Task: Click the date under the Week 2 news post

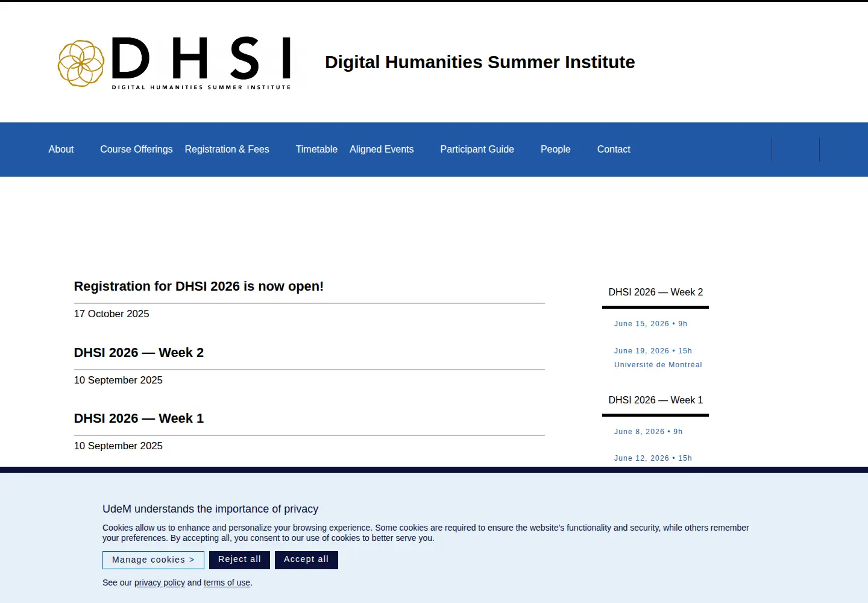Action: 118,380
